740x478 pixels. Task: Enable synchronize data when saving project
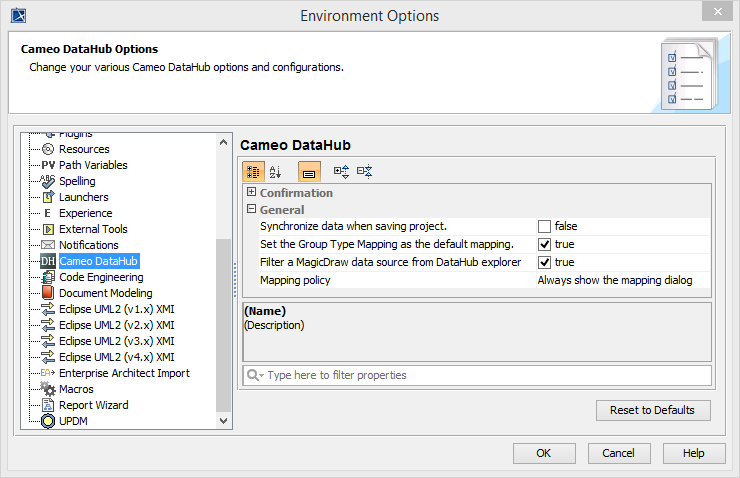click(x=545, y=226)
